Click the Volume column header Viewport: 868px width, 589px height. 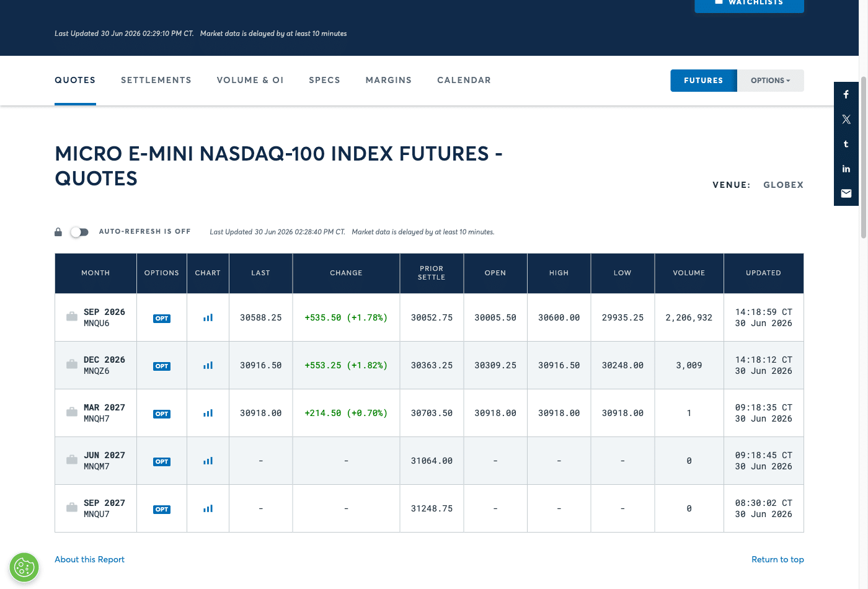[689, 273]
